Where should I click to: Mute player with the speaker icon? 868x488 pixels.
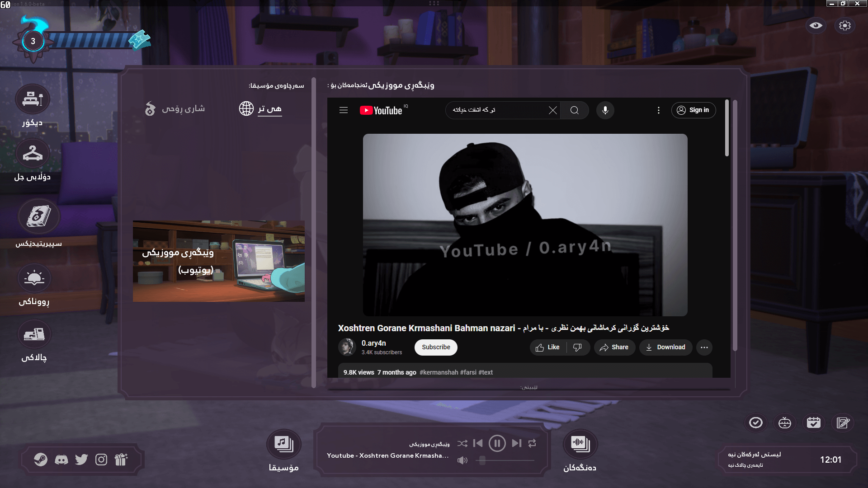click(x=462, y=460)
